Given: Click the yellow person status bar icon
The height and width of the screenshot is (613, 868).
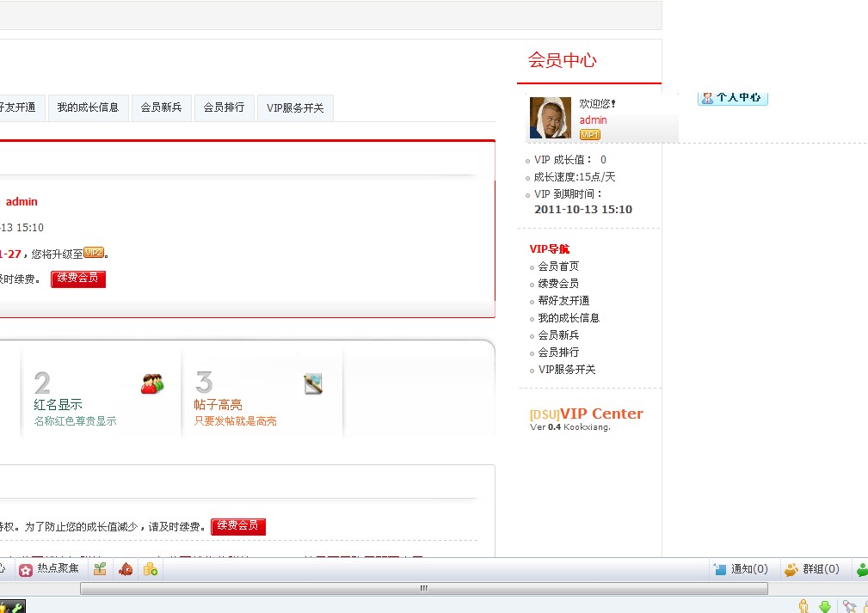Looking at the screenshot, I should point(803,606).
